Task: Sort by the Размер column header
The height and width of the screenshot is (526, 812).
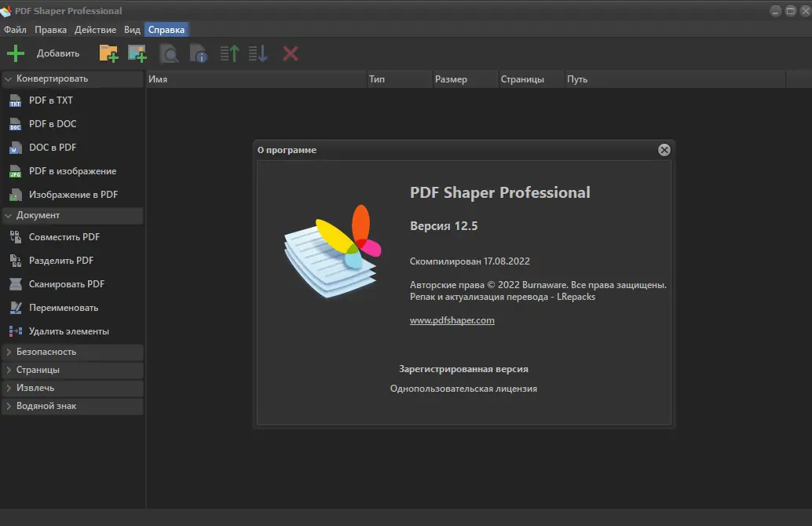Action: tap(465, 79)
